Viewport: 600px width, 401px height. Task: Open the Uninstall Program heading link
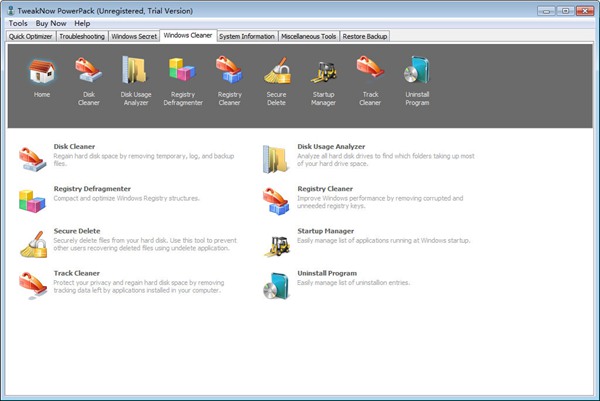coord(327,273)
